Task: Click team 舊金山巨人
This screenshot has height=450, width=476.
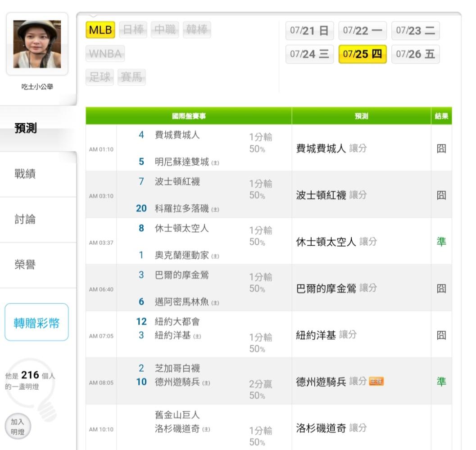Action: tap(177, 415)
